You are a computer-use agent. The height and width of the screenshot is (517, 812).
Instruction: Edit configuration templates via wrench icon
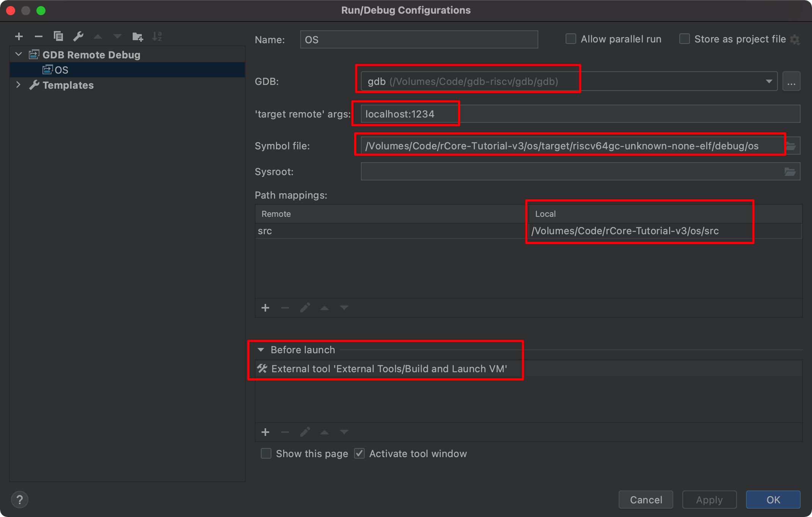pyautogui.click(x=78, y=36)
